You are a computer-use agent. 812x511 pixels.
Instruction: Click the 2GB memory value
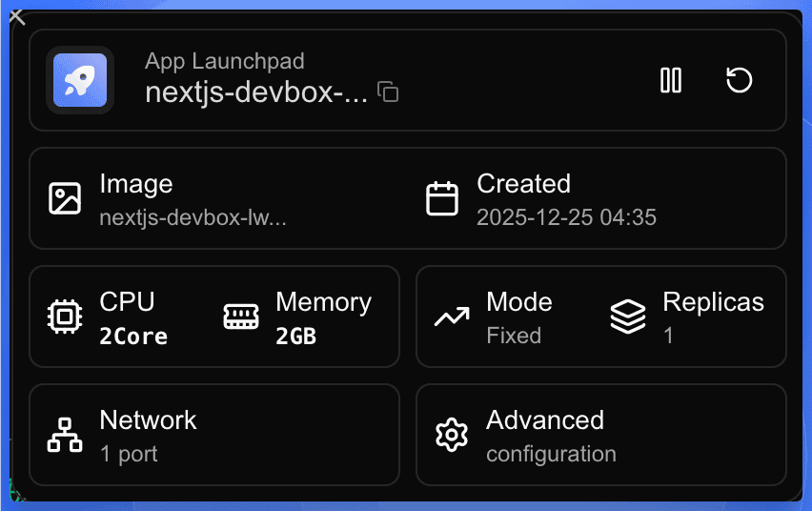pos(295,336)
